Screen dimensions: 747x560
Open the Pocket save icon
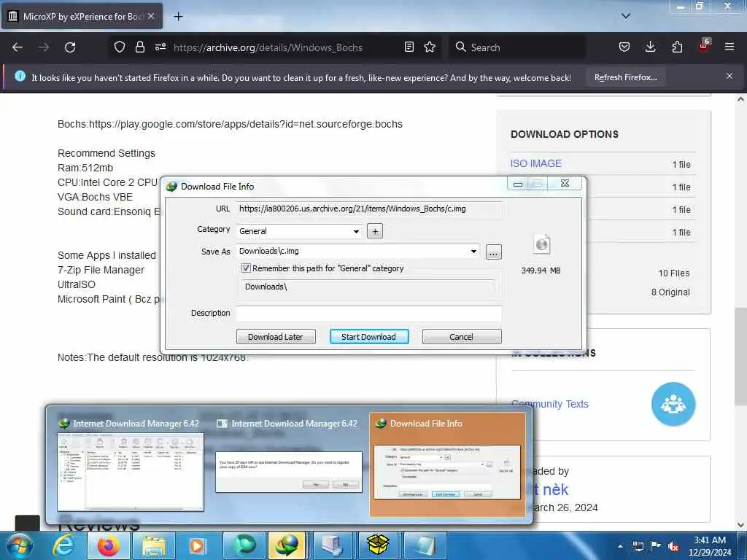624,47
